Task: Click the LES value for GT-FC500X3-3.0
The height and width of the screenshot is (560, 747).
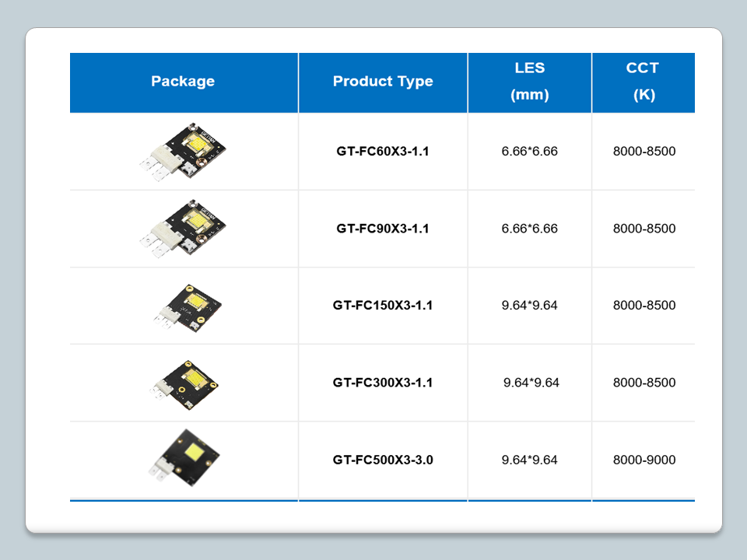Action: pos(529,460)
